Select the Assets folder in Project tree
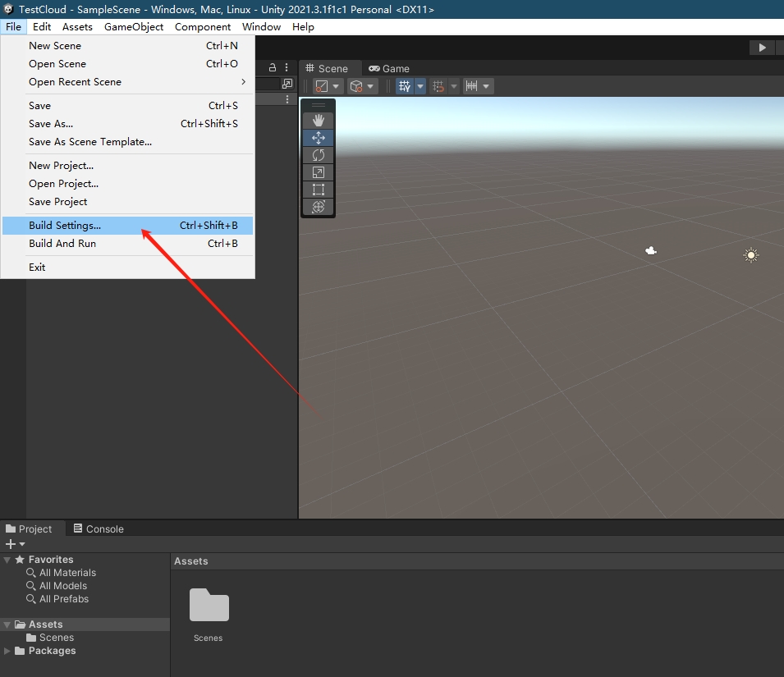 [85, 624]
